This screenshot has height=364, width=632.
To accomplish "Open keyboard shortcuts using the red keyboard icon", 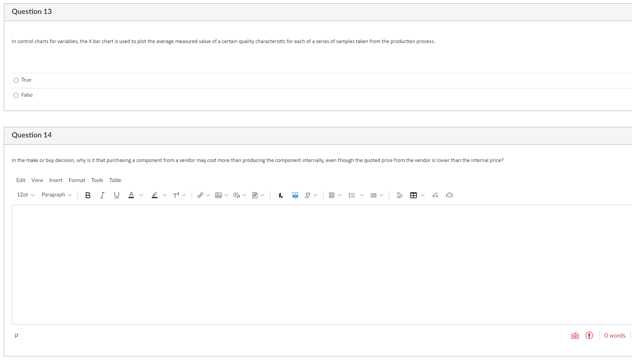I will [575, 336].
